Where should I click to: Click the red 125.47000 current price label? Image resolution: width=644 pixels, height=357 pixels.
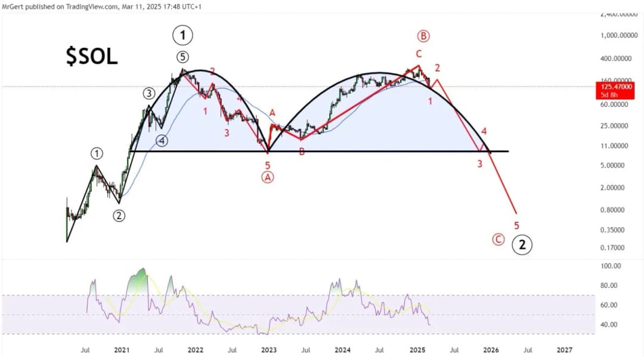coord(614,87)
